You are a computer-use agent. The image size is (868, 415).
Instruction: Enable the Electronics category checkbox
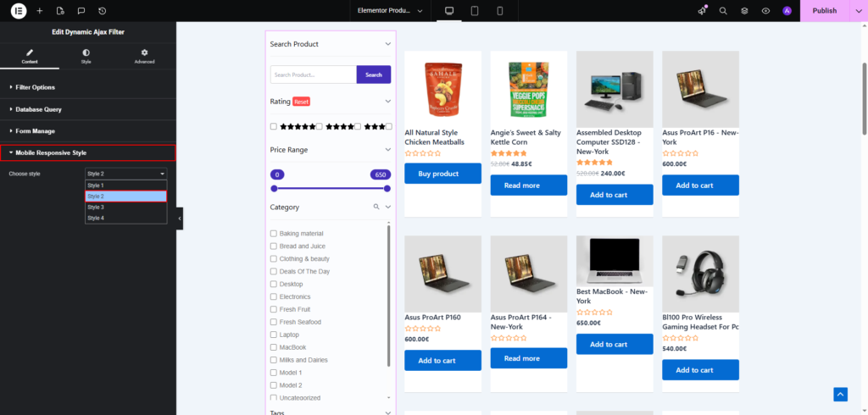tap(274, 297)
